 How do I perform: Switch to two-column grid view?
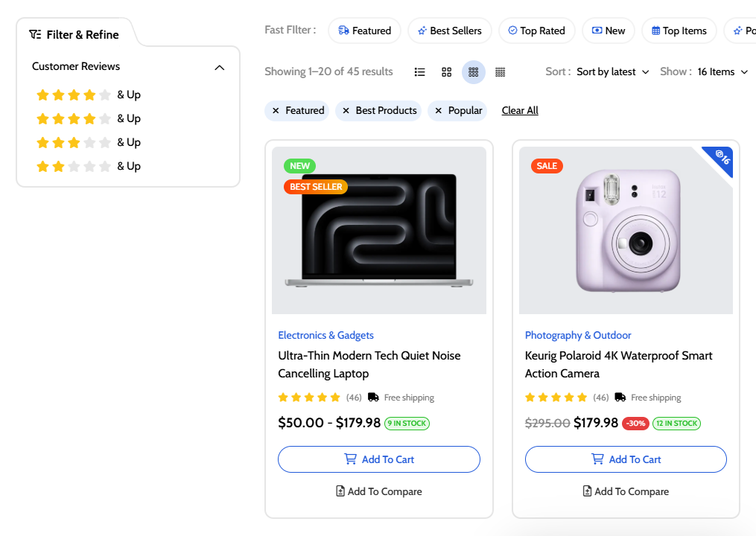click(447, 72)
